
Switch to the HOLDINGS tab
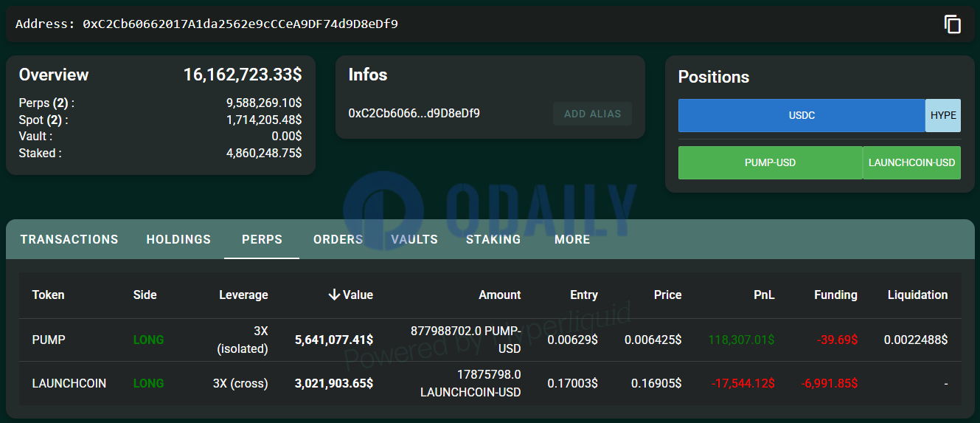pyautogui.click(x=178, y=239)
